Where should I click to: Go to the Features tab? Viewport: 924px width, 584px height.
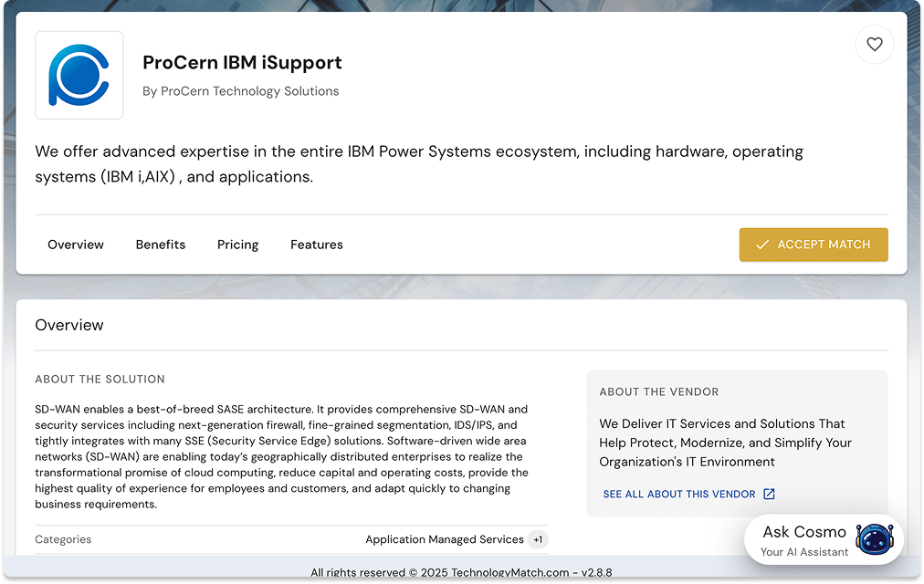tap(317, 245)
